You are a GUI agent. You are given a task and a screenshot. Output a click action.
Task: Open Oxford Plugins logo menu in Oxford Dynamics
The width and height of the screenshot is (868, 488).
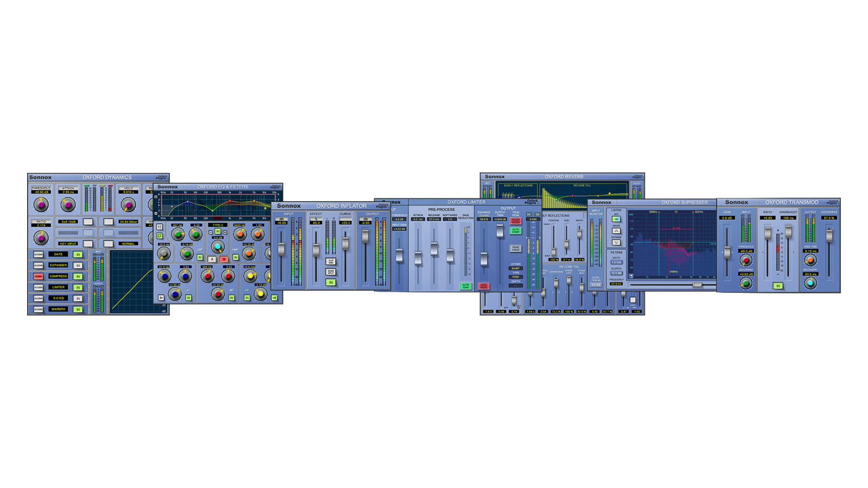tap(163, 177)
